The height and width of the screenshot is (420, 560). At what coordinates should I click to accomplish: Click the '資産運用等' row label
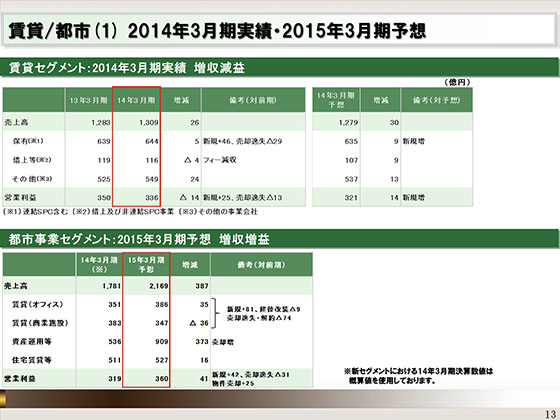[32, 342]
